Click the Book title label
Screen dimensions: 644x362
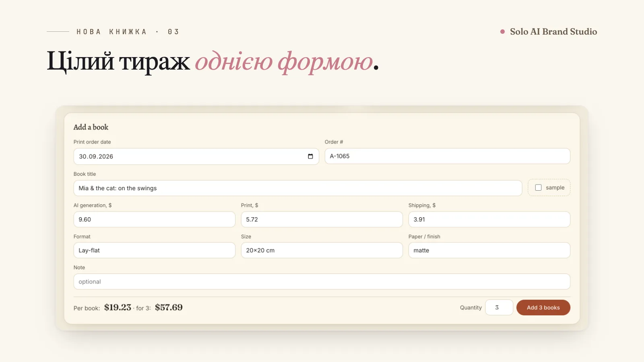(85, 174)
